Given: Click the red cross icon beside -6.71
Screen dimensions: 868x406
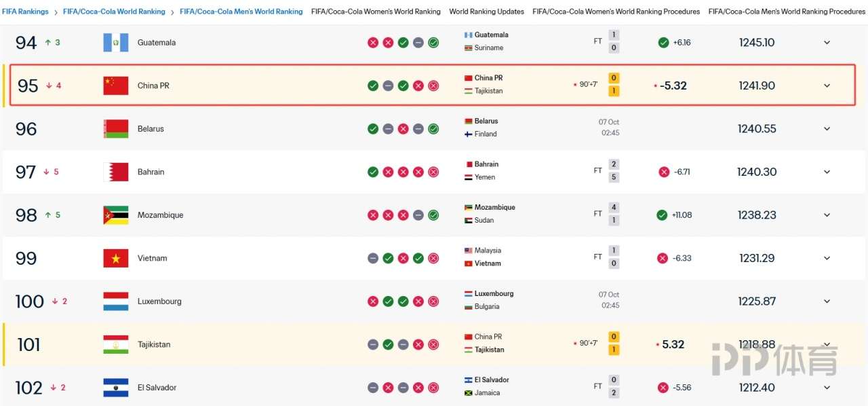Looking at the screenshot, I should pyautogui.click(x=663, y=172).
